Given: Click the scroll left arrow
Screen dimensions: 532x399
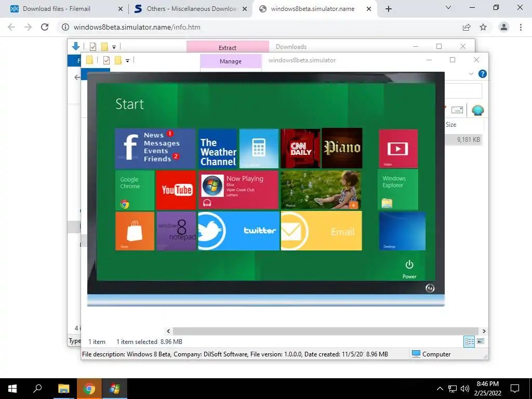Looking at the screenshot, I should click(168, 331).
